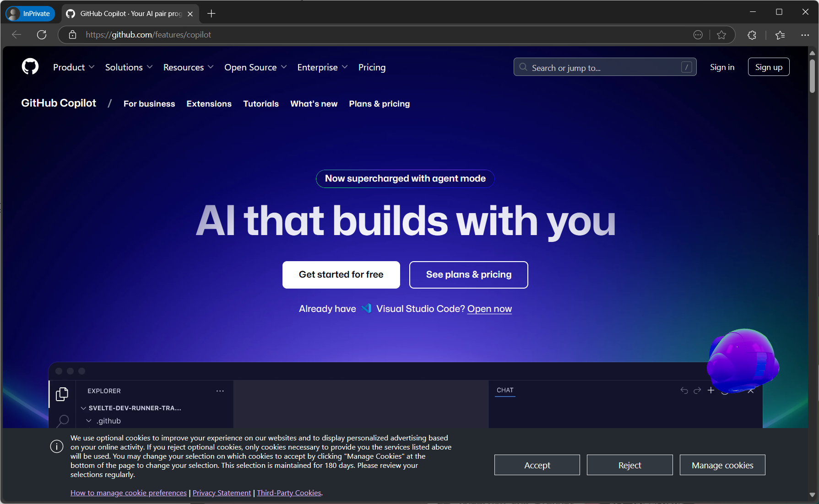Expand the Solutions menu
This screenshot has width=819, height=504.
[129, 67]
